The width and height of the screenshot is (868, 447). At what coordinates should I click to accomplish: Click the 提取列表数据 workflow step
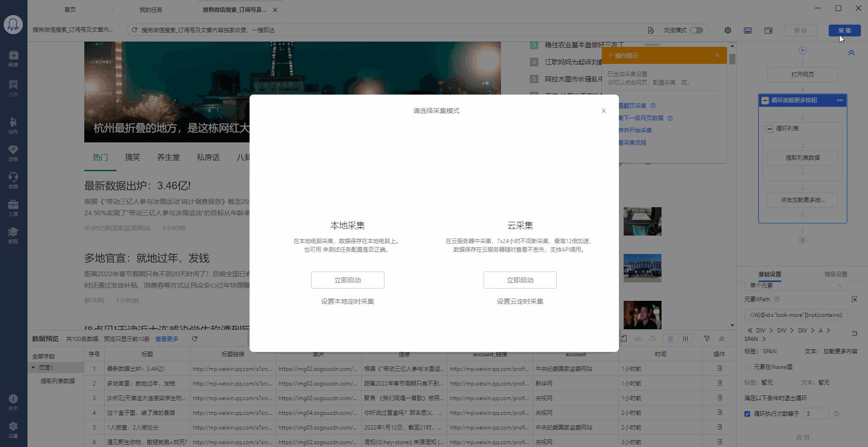point(803,158)
